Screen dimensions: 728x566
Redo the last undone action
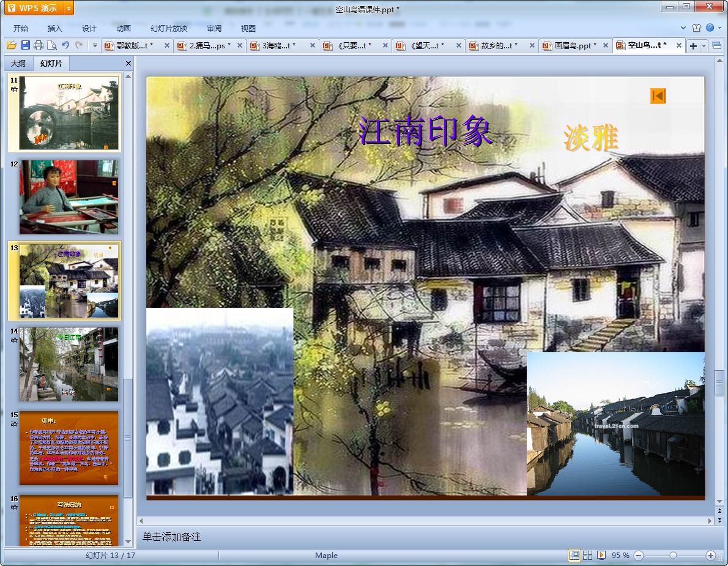79,45
